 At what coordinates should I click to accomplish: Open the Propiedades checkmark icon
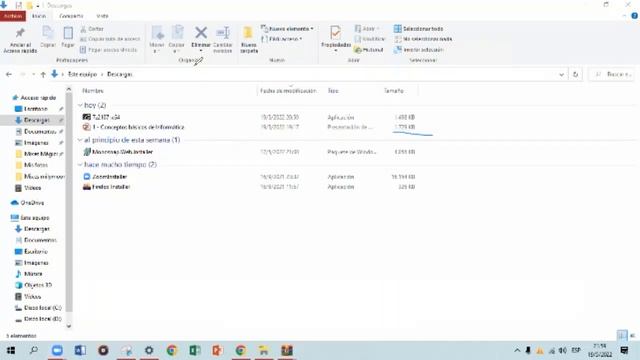tap(336, 33)
